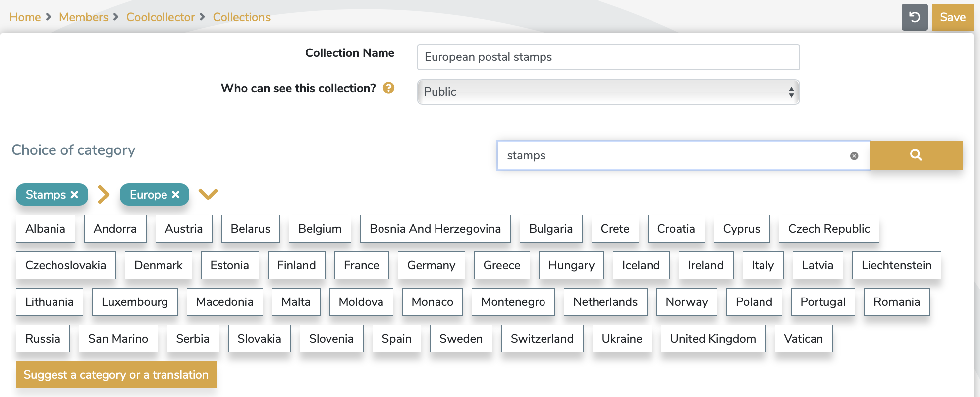
Task: Select Denmark category
Action: (159, 265)
